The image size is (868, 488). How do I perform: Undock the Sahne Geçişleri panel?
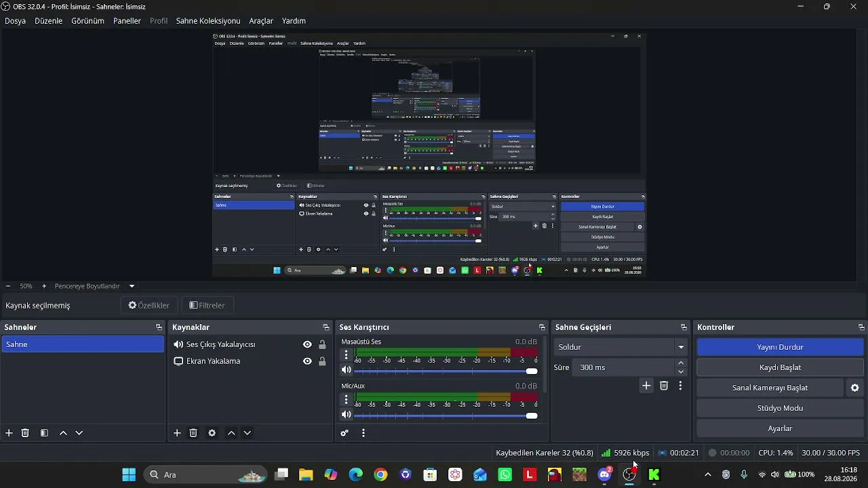684,327
